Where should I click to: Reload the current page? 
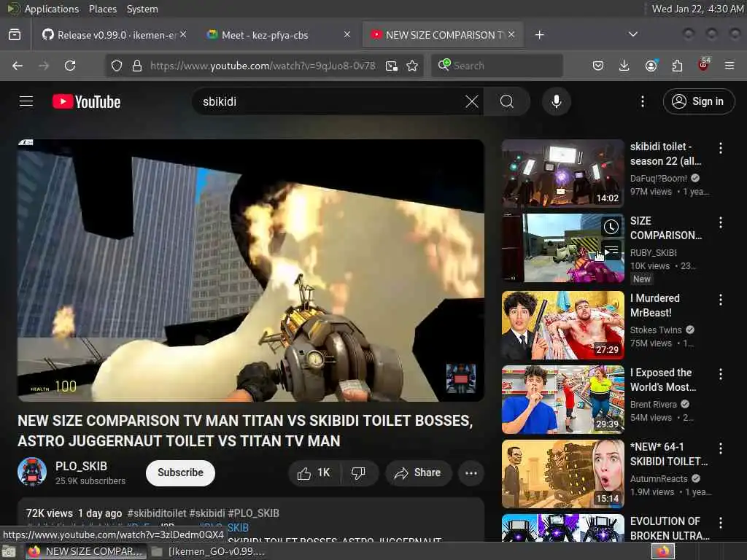70,66
